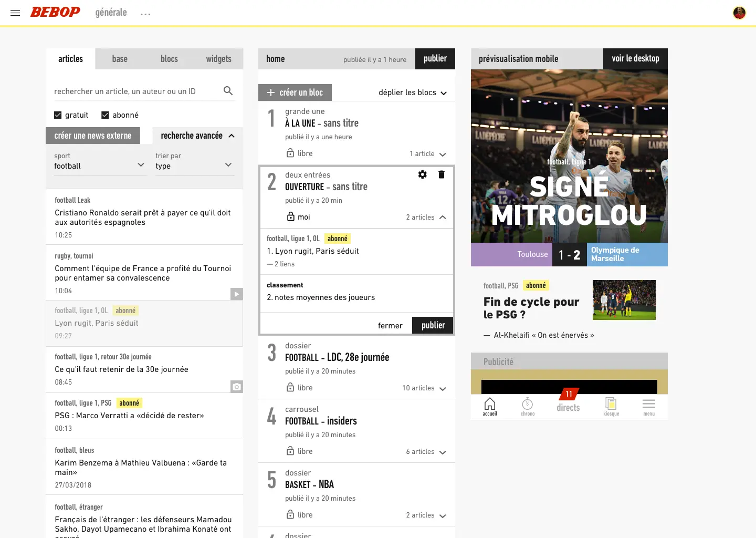The width and height of the screenshot is (756, 538).
Task: Select rugby article about Tournoi convalescence
Action: [144, 273]
